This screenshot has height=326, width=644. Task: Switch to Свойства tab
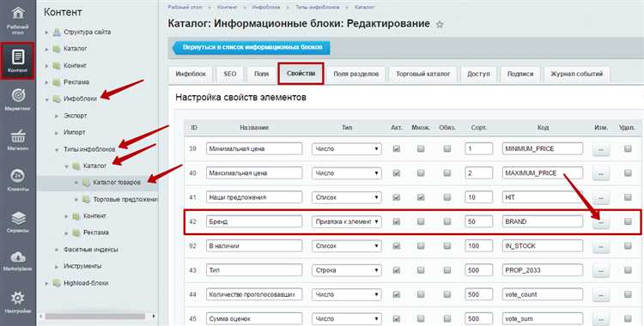click(301, 74)
